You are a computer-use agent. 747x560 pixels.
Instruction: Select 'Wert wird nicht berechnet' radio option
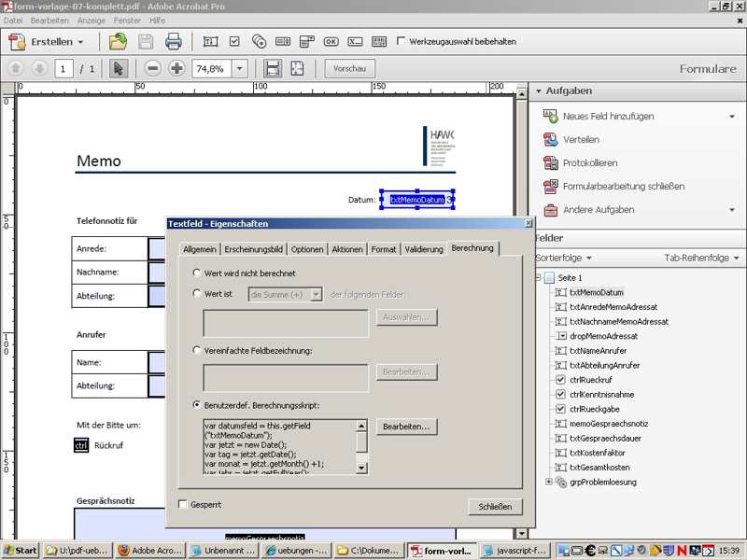click(196, 273)
